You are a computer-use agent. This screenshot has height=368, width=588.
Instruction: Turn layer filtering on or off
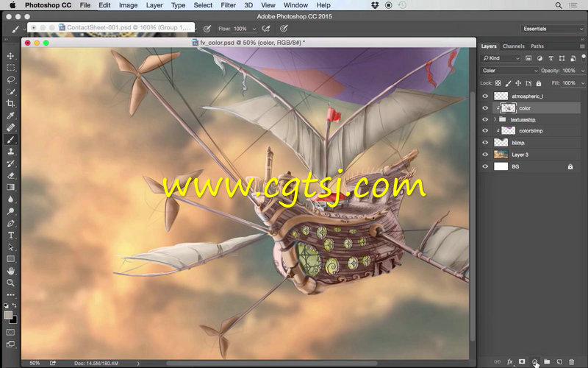(x=584, y=57)
